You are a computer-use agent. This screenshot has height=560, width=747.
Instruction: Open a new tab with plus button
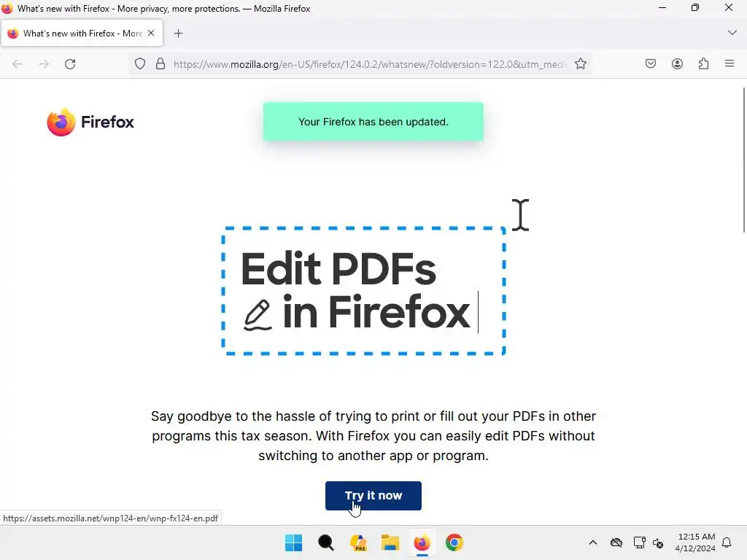(178, 34)
